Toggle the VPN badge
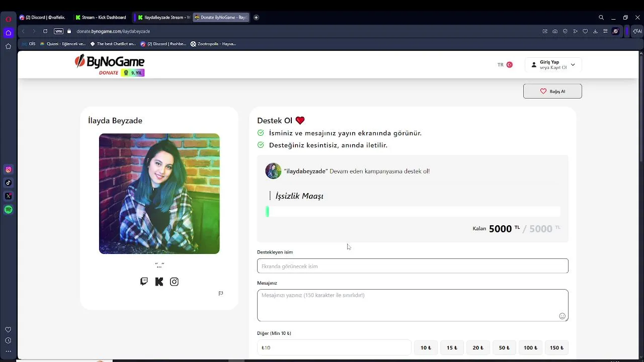644x362 pixels. (59, 31)
